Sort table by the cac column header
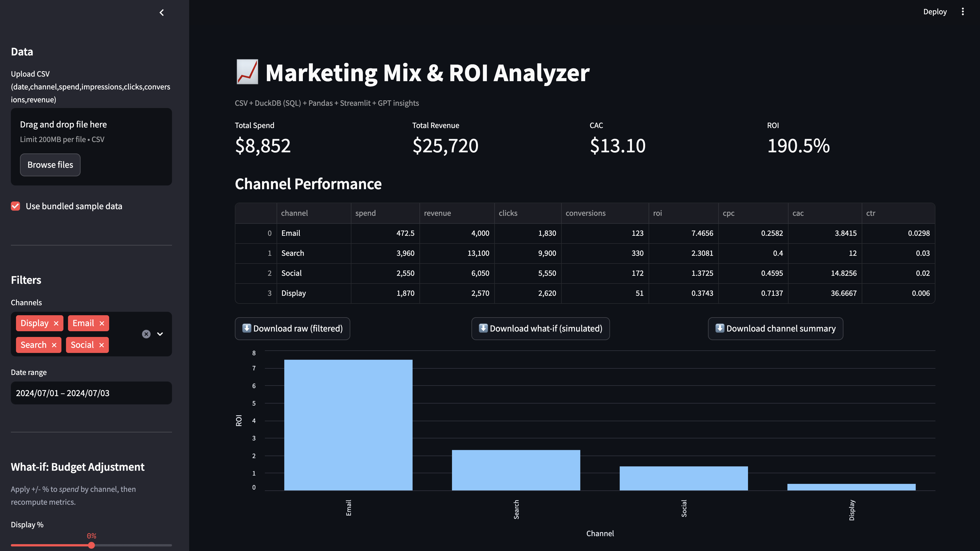 [x=825, y=213]
